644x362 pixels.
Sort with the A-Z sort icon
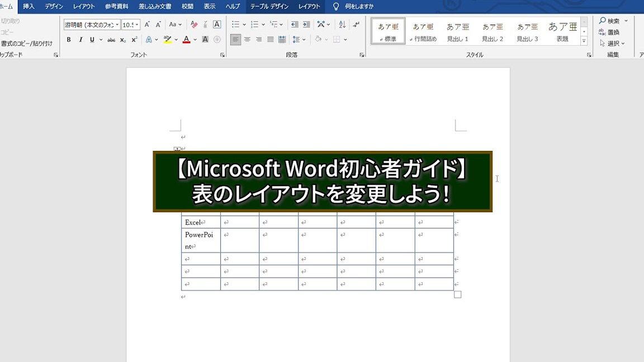point(342,25)
